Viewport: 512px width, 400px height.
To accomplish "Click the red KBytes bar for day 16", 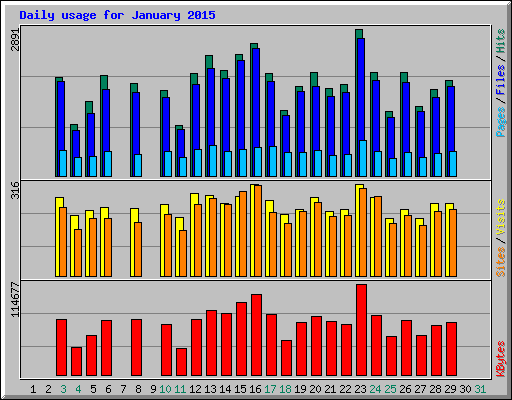I will click(x=256, y=335).
